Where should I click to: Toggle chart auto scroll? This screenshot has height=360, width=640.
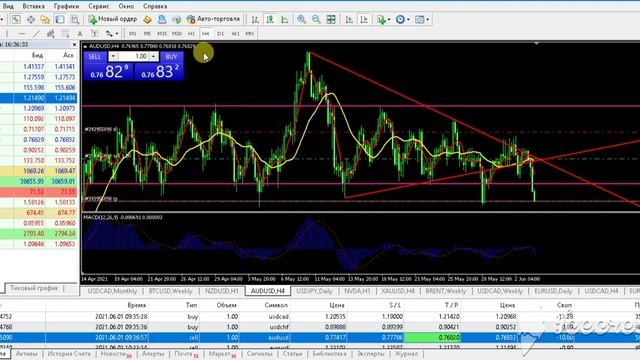tap(349, 19)
